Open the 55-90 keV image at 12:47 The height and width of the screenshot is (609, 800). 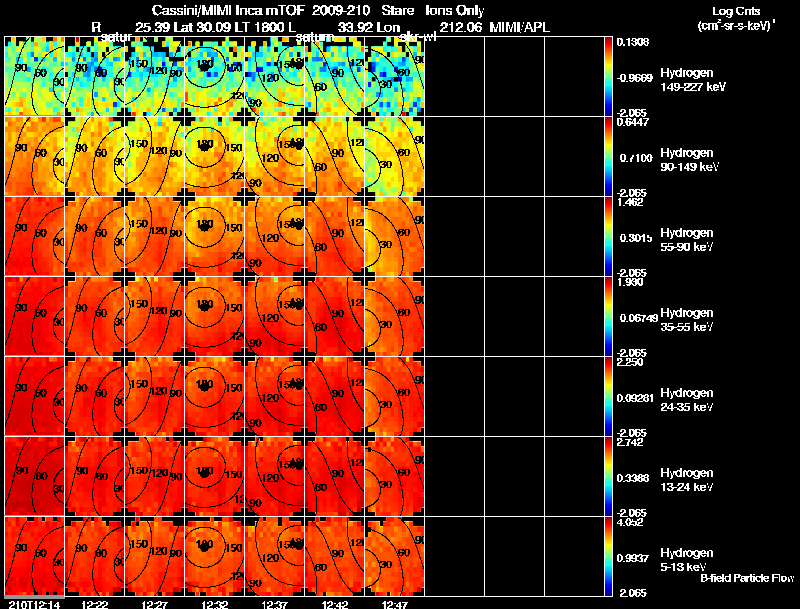click(x=395, y=236)
